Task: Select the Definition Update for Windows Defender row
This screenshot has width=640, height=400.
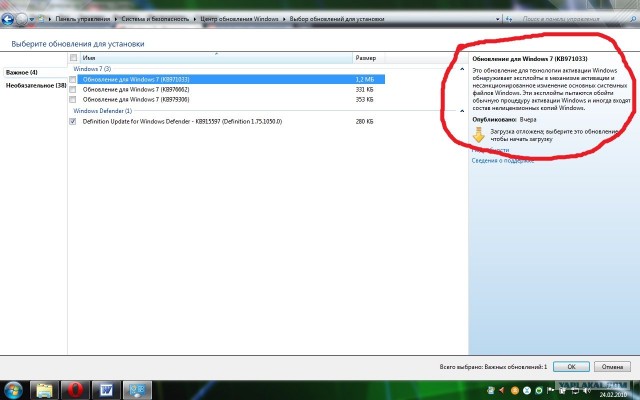Action: tap(231, 121)
